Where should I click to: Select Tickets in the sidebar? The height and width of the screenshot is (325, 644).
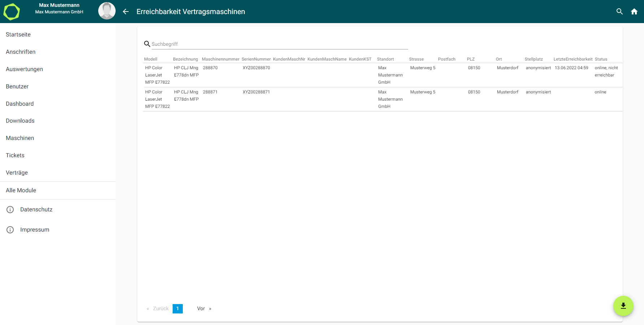[x=15, y=155]
